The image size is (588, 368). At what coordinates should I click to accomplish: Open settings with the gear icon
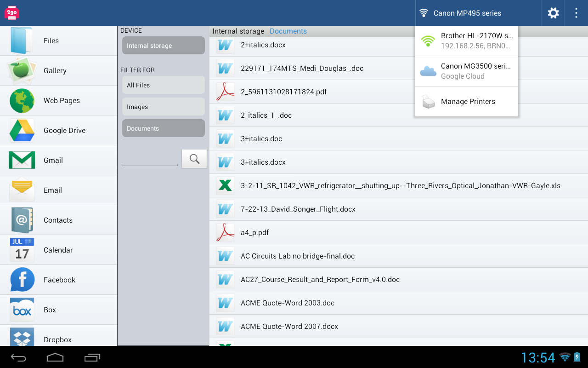point(553,13)
